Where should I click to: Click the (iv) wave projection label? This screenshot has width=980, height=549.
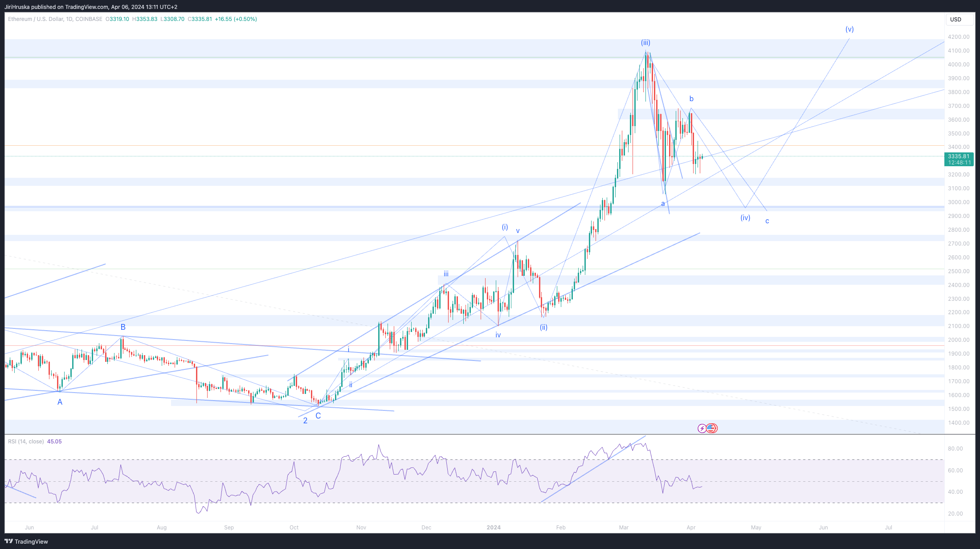pos(745,218)
